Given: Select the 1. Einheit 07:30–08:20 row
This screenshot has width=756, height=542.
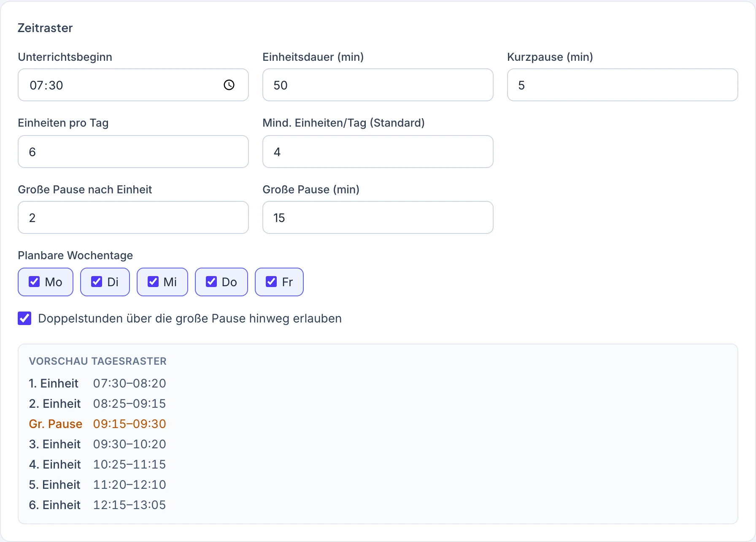Looking at the screenshot, I should coord(97,383).
